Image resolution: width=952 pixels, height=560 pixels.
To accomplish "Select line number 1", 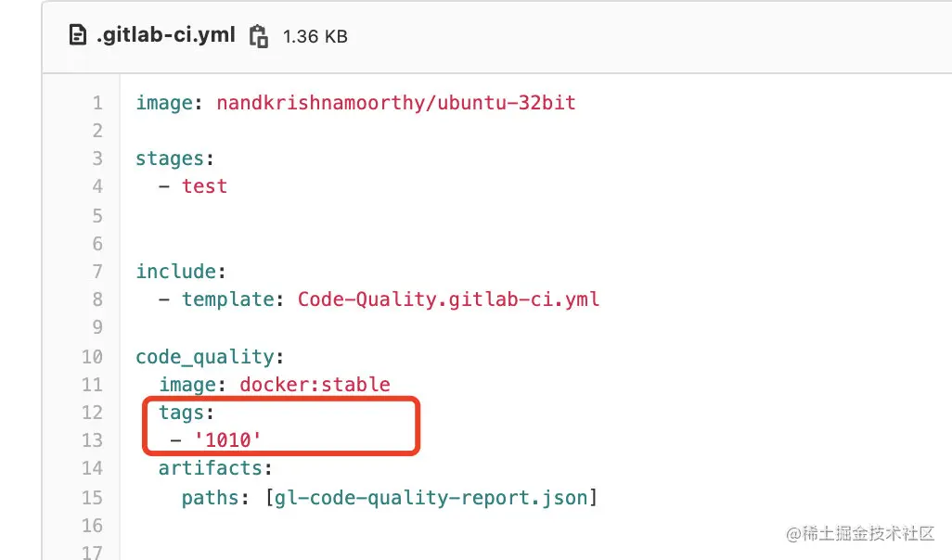I will click(x=97, y=103).
